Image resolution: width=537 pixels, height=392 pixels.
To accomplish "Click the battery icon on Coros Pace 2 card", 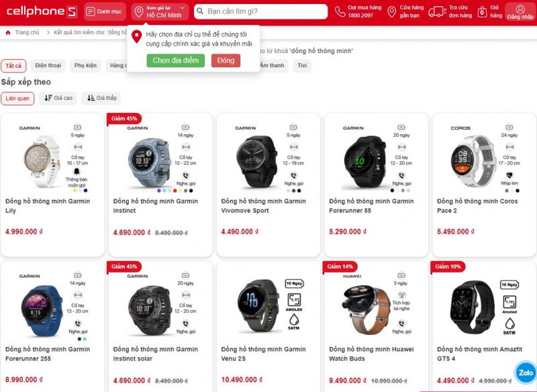I will pyautogui.click(x=509, y=128).
